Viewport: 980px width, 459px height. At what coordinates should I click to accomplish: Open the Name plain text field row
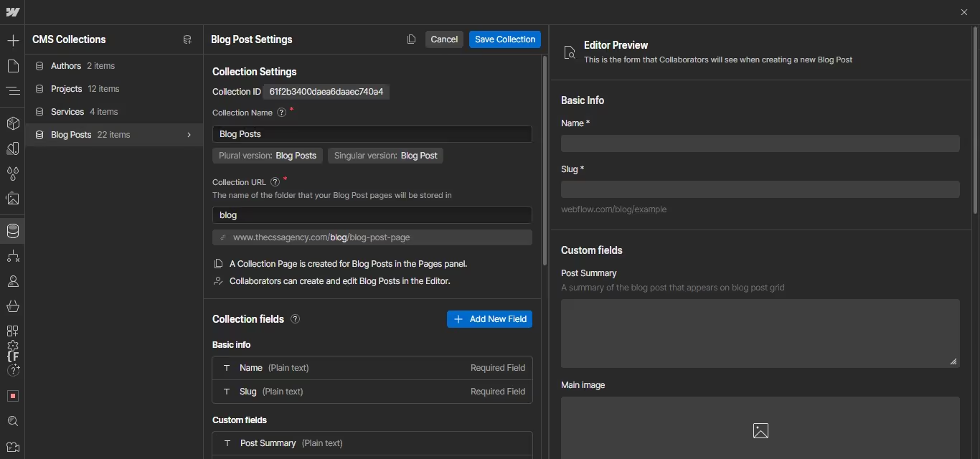point(372,368)
